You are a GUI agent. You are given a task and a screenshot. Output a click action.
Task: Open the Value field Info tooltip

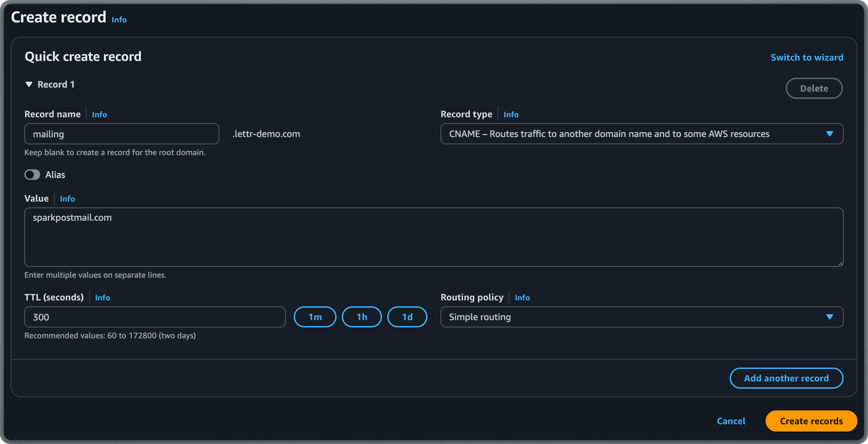coord(67,199)
